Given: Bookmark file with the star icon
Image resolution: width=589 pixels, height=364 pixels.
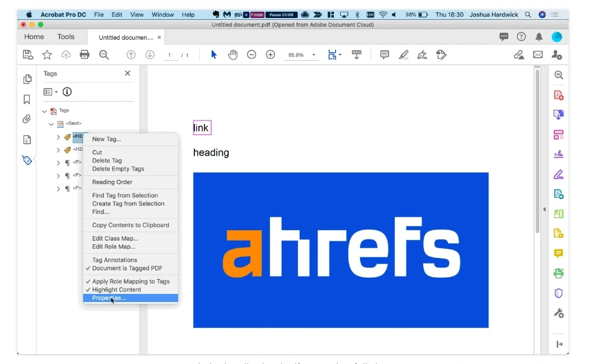Looking at the screenshot, I should click(x=47, y=55).
